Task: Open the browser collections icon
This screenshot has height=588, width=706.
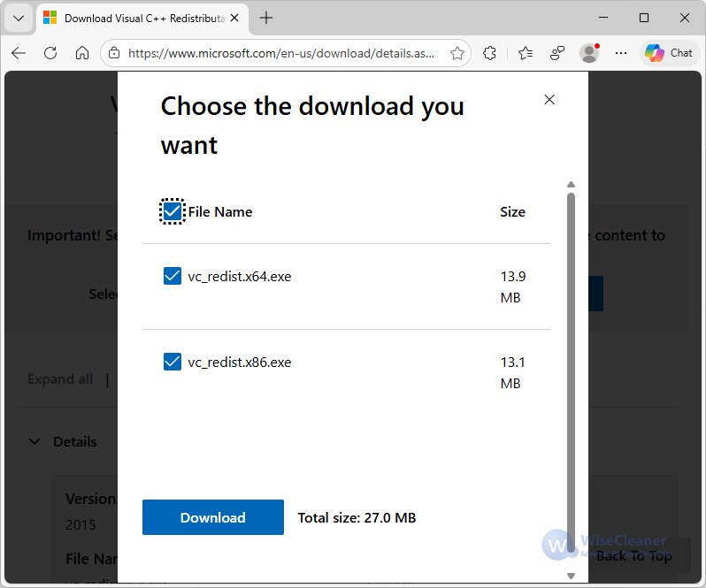Action: [x=557, y=53]
